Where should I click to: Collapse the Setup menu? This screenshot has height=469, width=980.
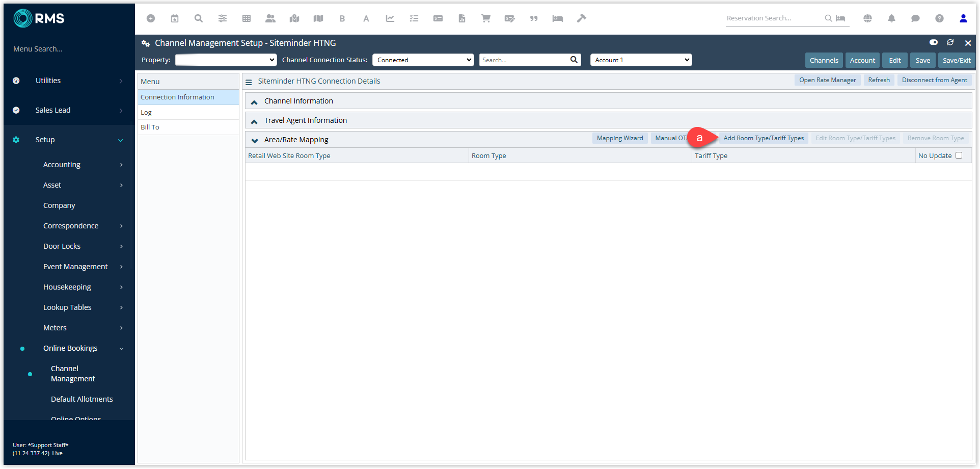click(x=69, y=140)
